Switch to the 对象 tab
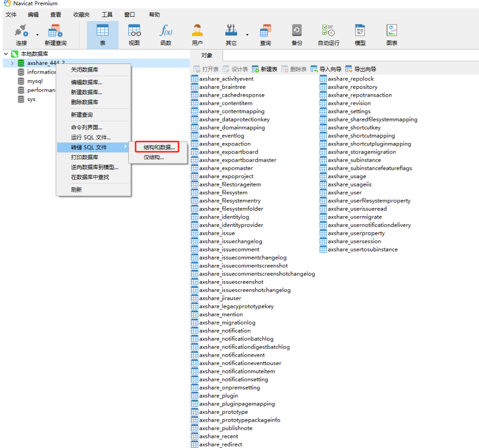This screenshot has width=479, height=448. click(x=207, y=55)
